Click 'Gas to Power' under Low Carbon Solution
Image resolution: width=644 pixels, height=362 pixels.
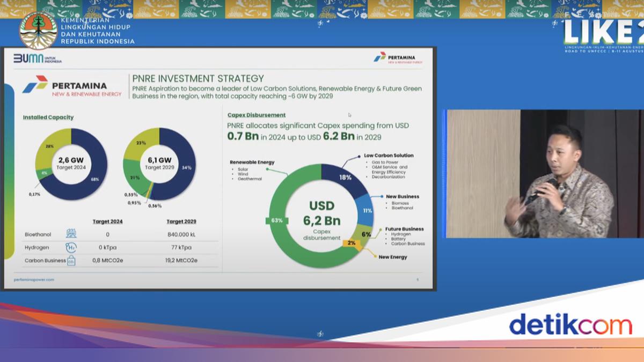point(385,162)
